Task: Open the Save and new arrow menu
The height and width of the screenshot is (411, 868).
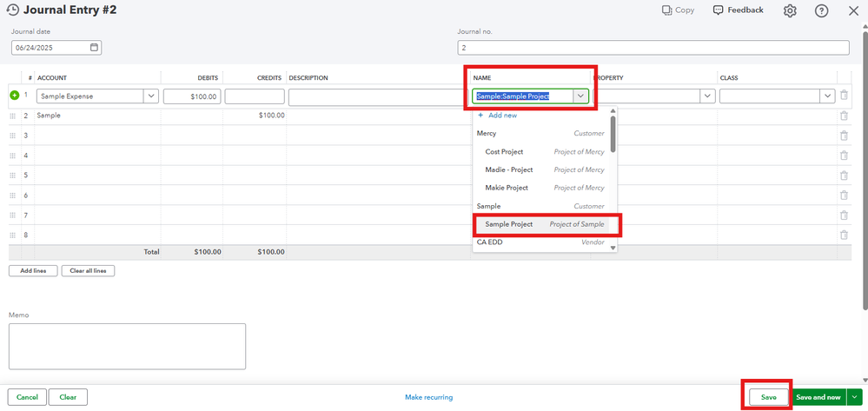Action: coord(855,397)
